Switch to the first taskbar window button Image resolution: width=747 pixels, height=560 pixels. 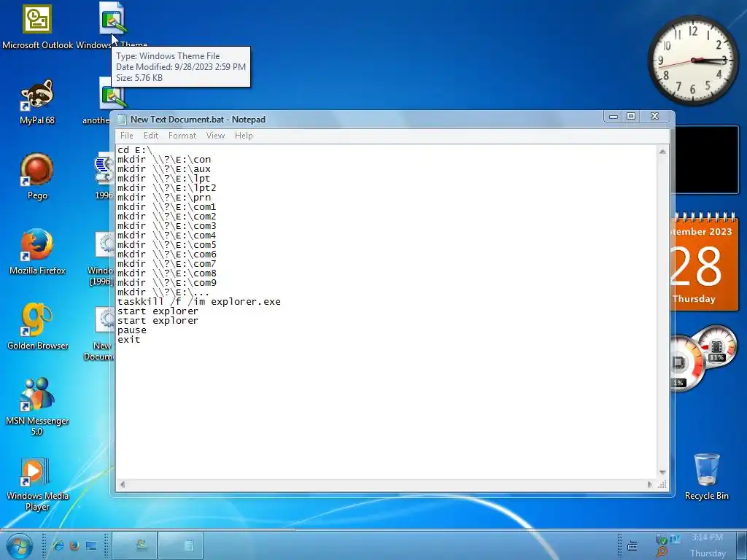pos(136,545)
